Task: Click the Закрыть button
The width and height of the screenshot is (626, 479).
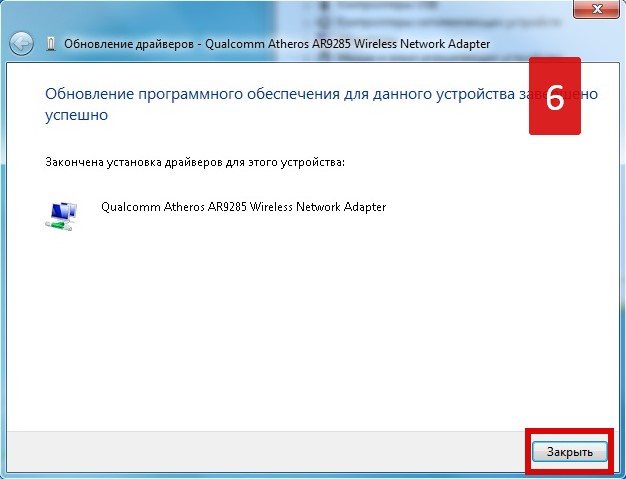Action: pyautogui.click(x=569, y=452)
